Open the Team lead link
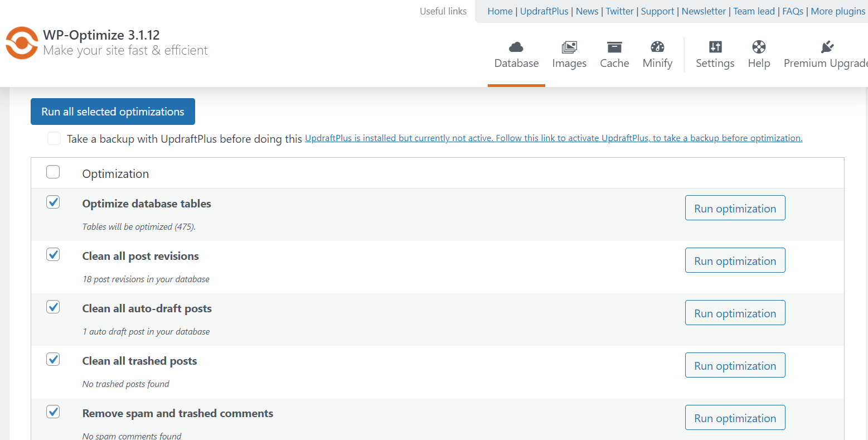 [x=754, y=11]
